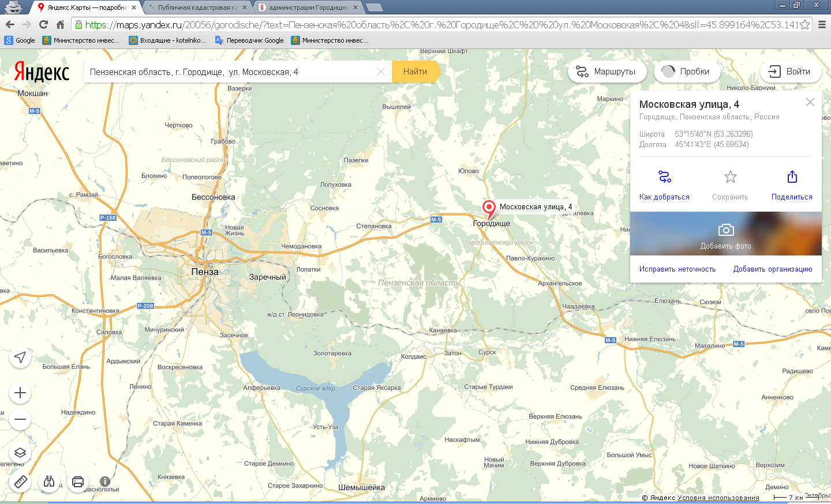Click the Павло-Куракино map label
Image resolution: width=831 pixels, height=504 pixels.
point(530,258)
